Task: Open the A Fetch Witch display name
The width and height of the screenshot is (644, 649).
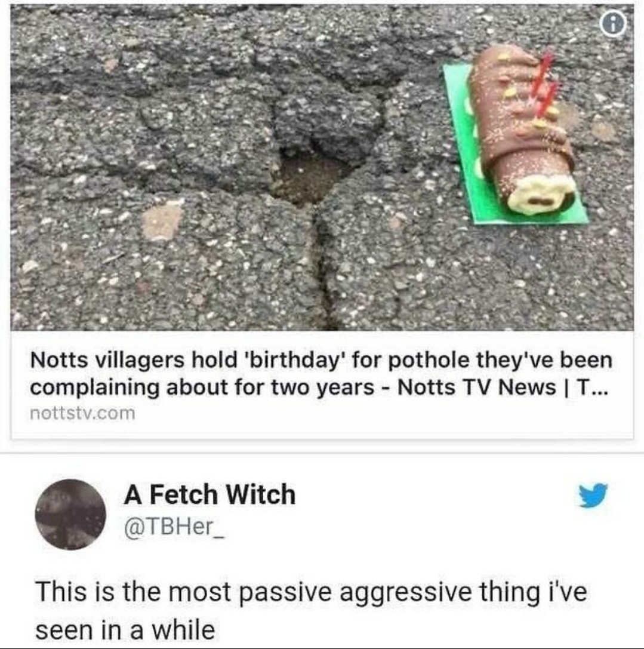Action: click(209, 494)
